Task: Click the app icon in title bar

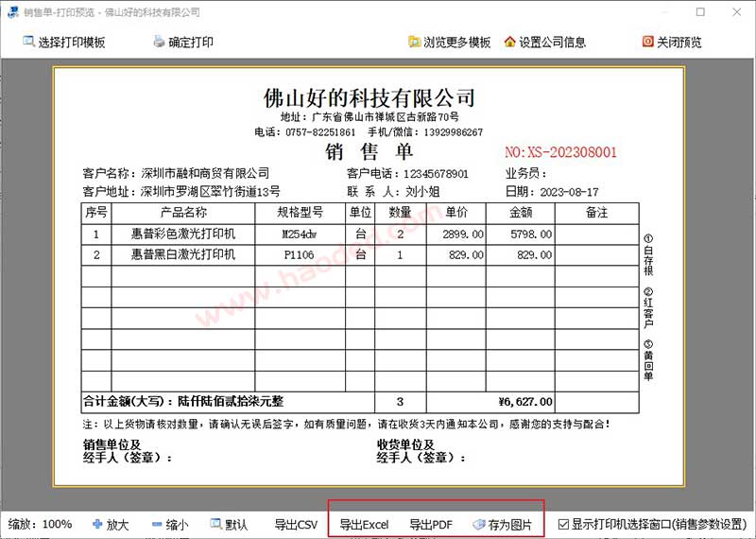Action: [13, 12]
